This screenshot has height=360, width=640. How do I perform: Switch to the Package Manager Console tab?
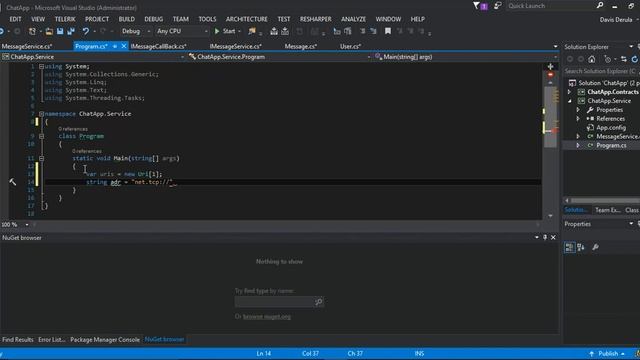pos(105,340)
